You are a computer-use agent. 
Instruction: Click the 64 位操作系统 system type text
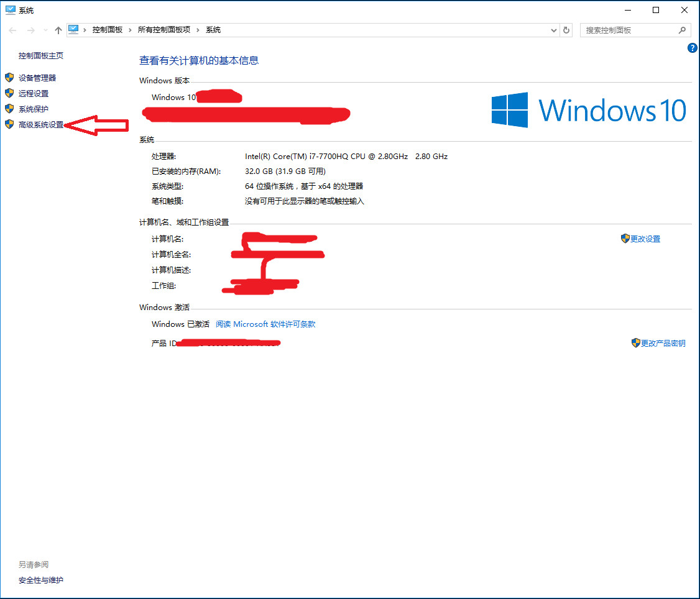pos(304,186)
